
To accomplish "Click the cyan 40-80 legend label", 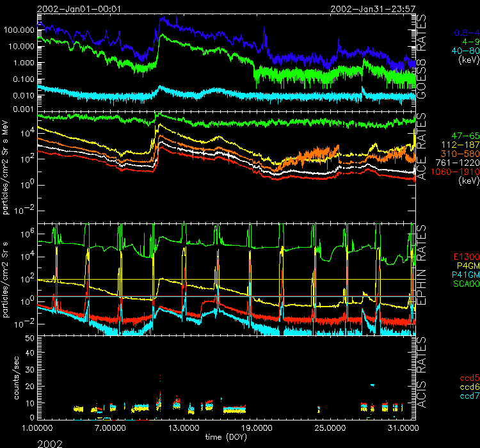I will (x=463, y=51).
